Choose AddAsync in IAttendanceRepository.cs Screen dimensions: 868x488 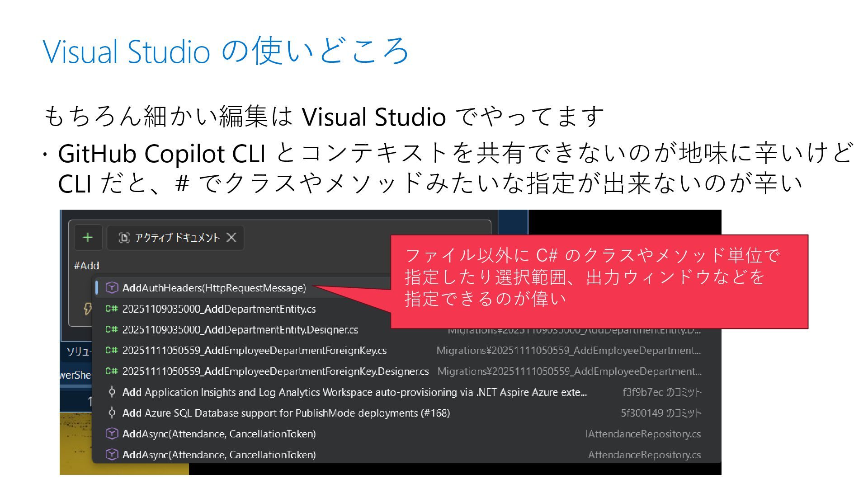click(x=219, y=433)
